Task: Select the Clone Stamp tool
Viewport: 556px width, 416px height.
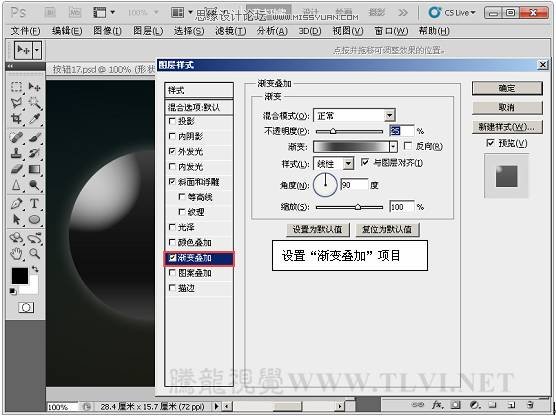Action: click(16, 153)
